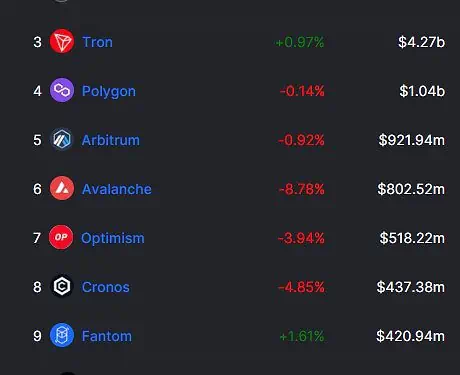Click the blue Fantom logo icon
The height and width of the screenshot is (375, 460).
point(62,335)
